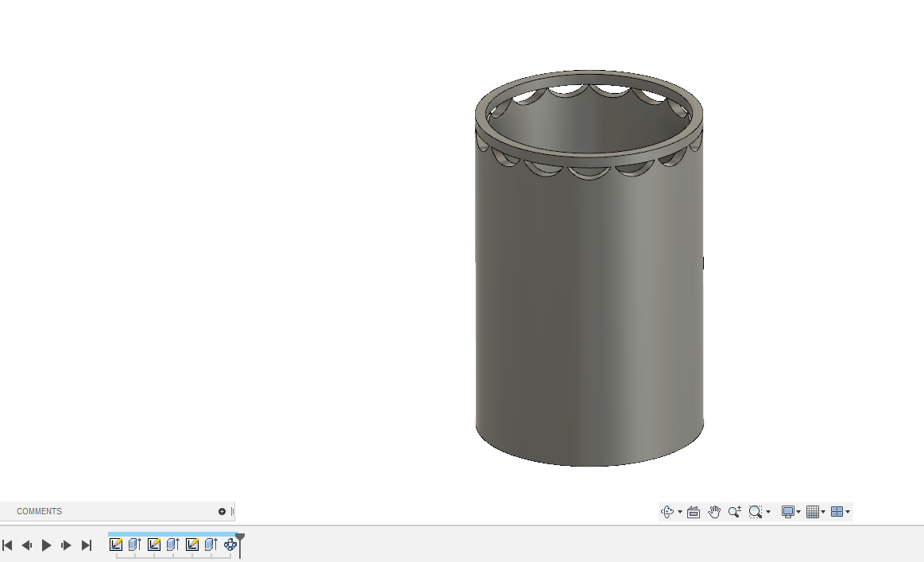Image resolution: width=924 pixels, height=562 pixels.
Task: Jump to the timeline end
Action: pyautogui.click(x=87, y=545)
